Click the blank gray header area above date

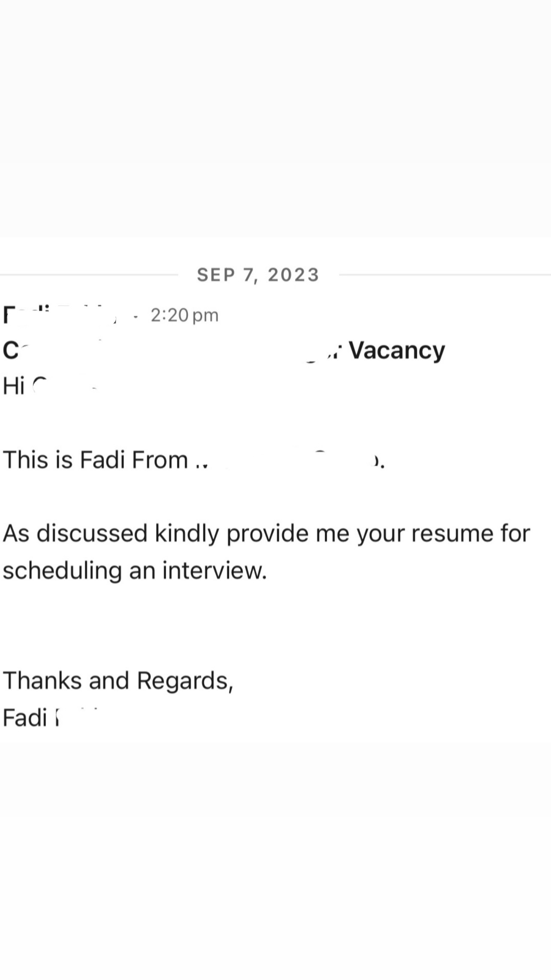pyautogui.click(x=275, y=119)
